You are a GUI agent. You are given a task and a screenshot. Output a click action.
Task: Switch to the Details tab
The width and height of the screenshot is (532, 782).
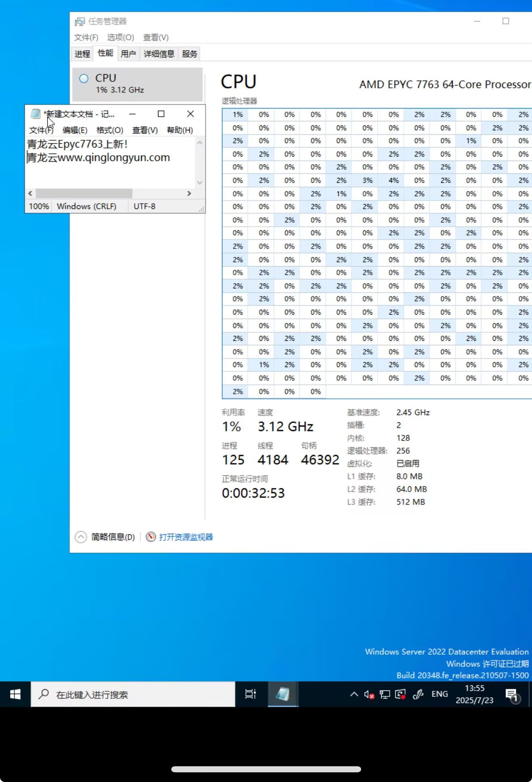pos(159,54)
